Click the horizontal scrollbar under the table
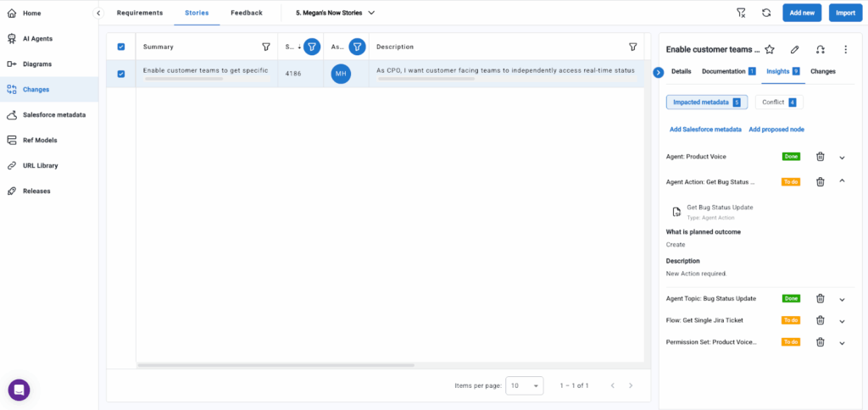Screen dimensions: 868x410 [x=275, y=365]
